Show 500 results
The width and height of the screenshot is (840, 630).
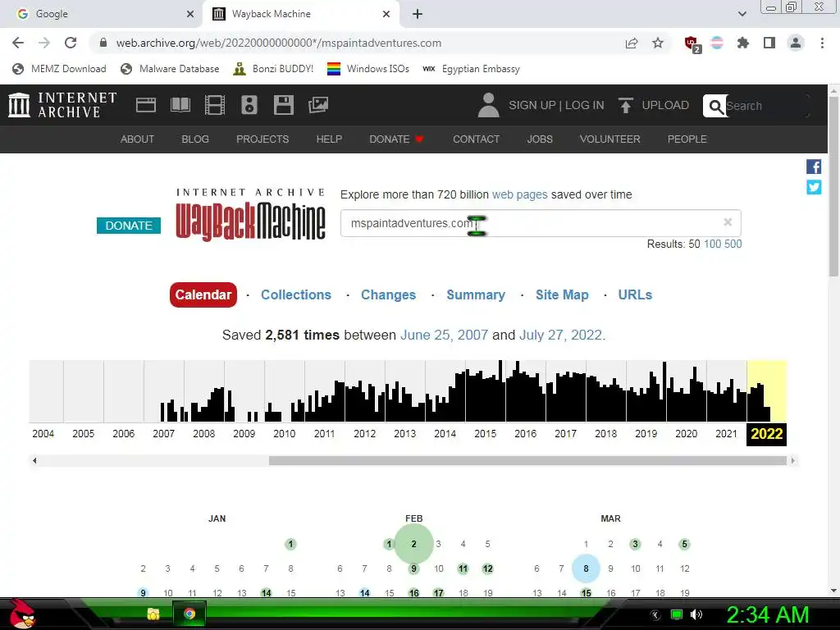pyautogui.click(x=733, y=244)
